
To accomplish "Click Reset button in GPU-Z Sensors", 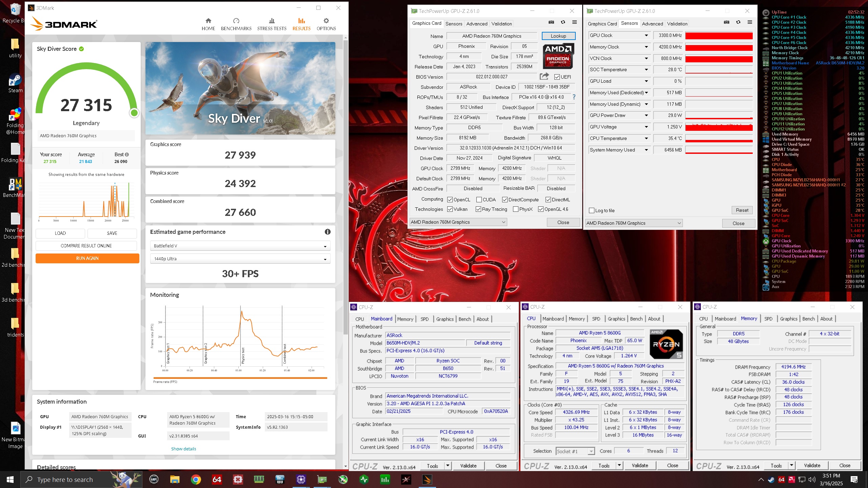I will [x=742, y=210].
